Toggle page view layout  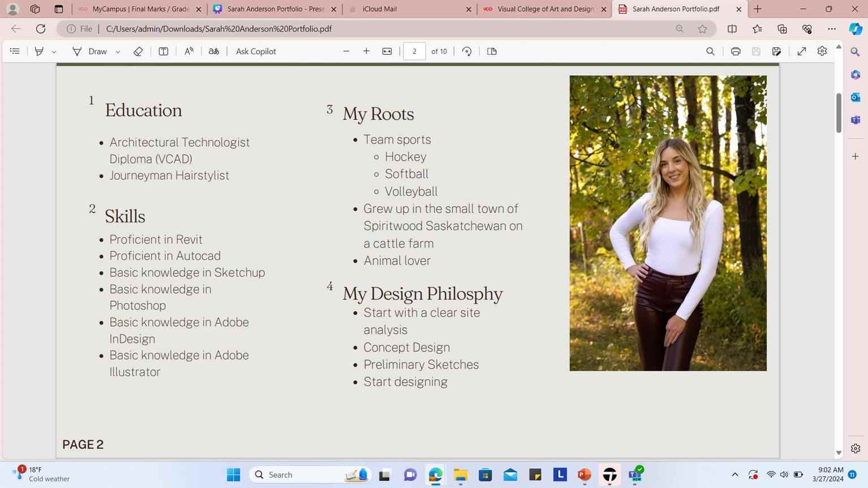pos(492,52)
